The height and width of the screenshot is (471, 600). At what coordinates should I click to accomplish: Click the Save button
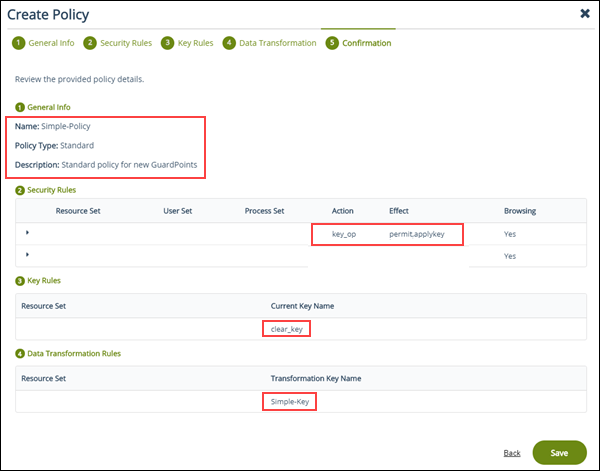pos(559,453)
